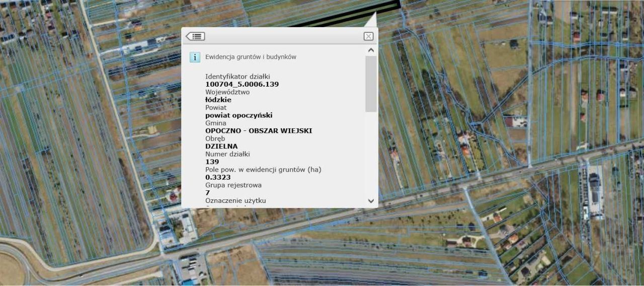Click the popup vertical scrollbar thumb
This screenshot has height=286, width=644.
[371, 83]
